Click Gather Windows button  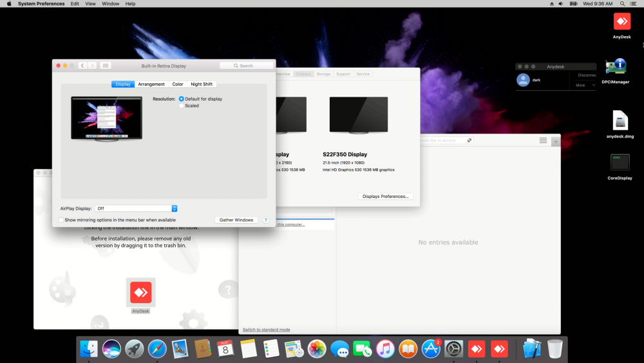pyautogui.click(x=236, y=220)
